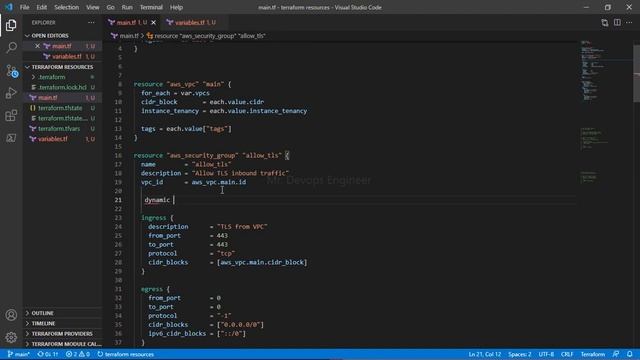Select main.tf in the file tree
The width and height of the screenshot is (640, 360).
click(48, 98)
